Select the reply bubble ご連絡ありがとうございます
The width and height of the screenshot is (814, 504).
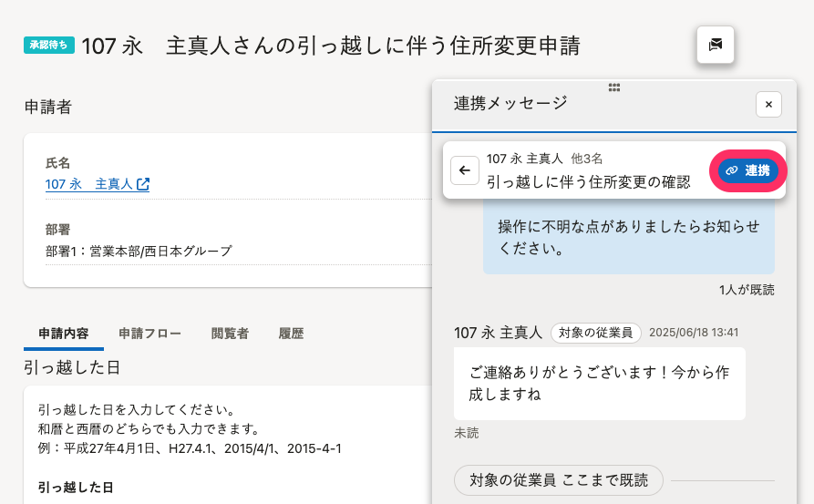[599, 383]
